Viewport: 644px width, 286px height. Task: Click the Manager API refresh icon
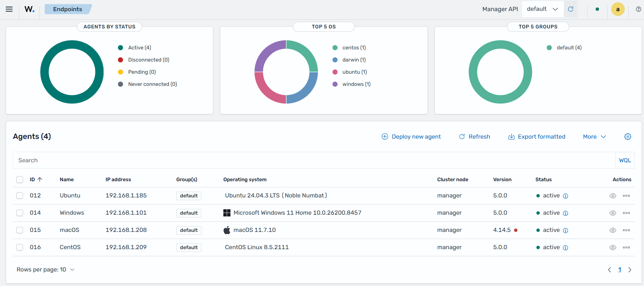(571, 9)
